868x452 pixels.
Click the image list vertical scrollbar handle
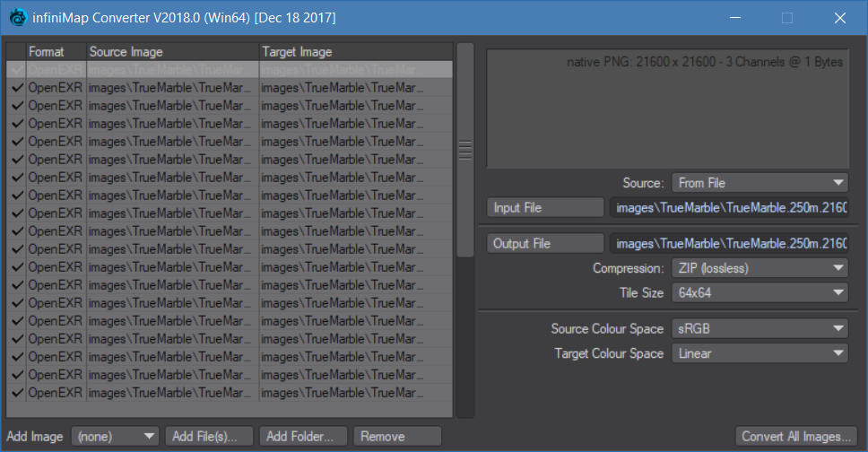(465, 150)
